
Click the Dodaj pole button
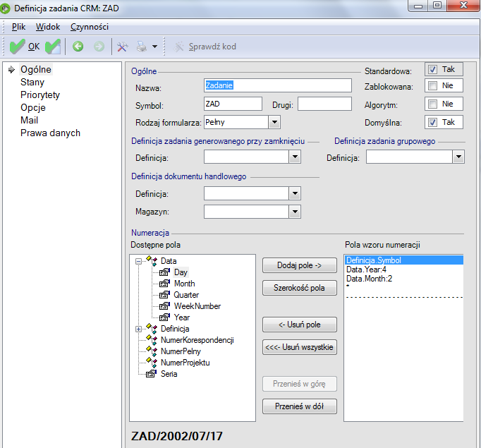click(300, 265)
